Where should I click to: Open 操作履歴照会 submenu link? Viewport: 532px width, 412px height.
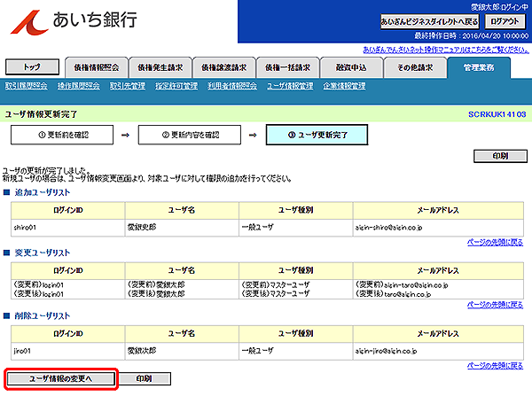78,86
